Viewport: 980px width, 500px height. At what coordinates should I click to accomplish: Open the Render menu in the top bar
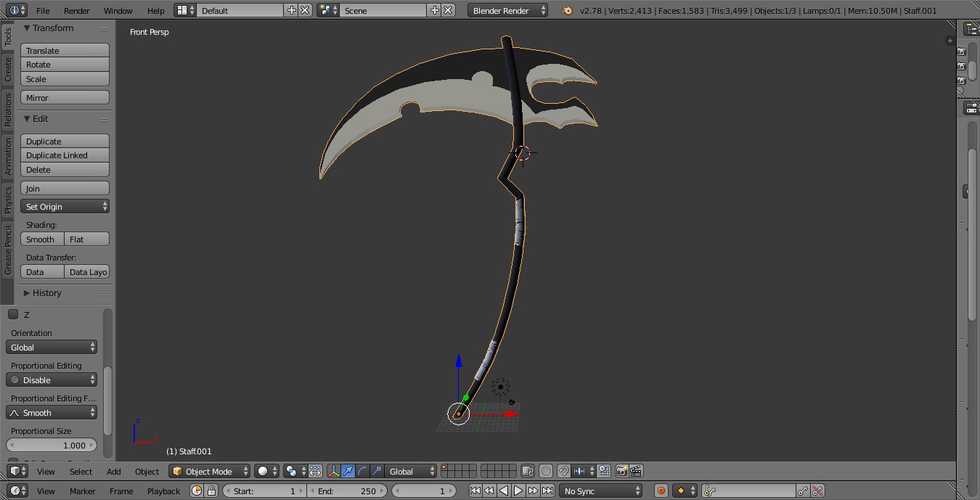pyautogui.click(x=76, y=11)
